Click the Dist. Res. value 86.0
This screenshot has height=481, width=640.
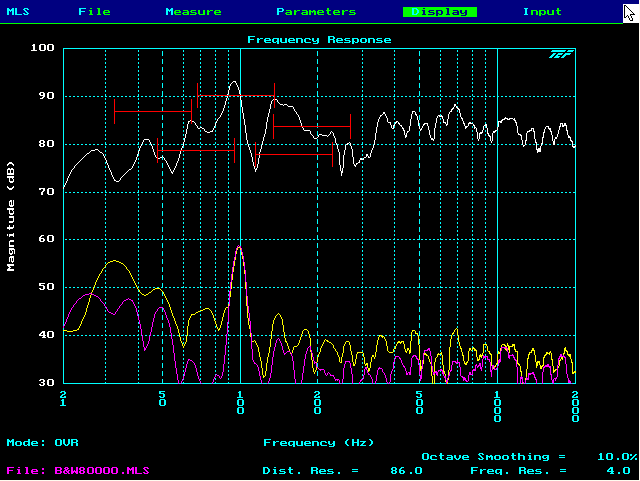point(406,471)
